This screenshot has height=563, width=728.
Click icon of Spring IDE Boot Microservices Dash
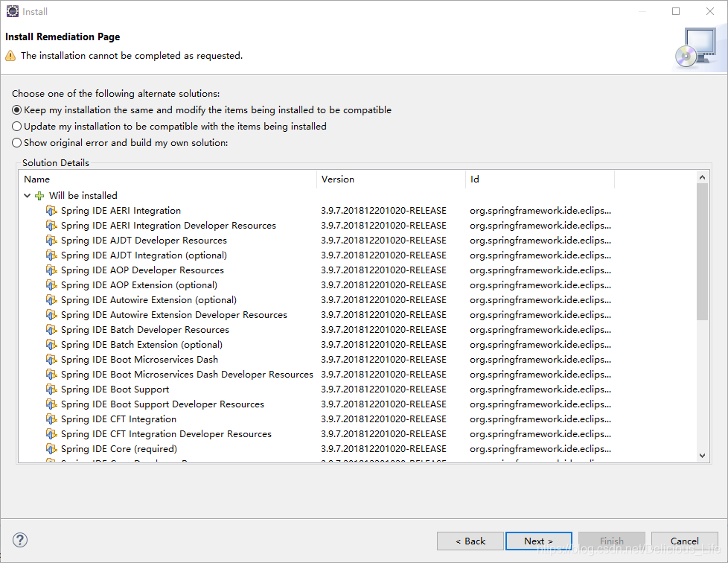(x=51, y=359)
